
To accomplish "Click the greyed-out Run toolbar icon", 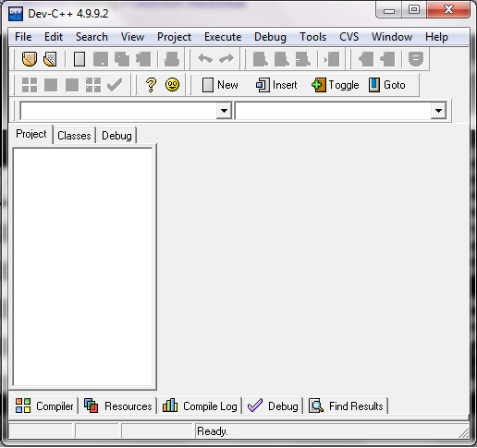I will 51,85.
